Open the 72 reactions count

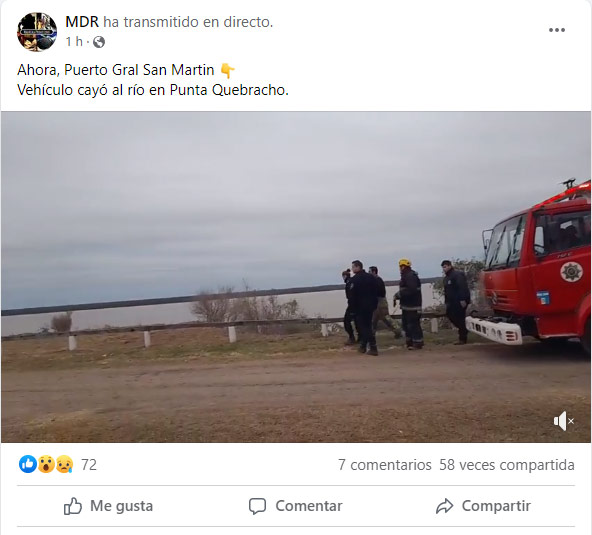click(x=89, y=465)
